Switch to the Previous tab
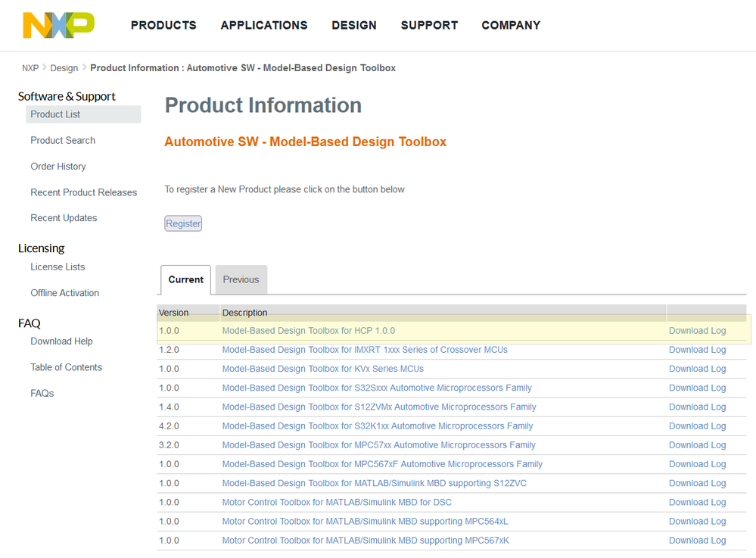 pos(241,279)
